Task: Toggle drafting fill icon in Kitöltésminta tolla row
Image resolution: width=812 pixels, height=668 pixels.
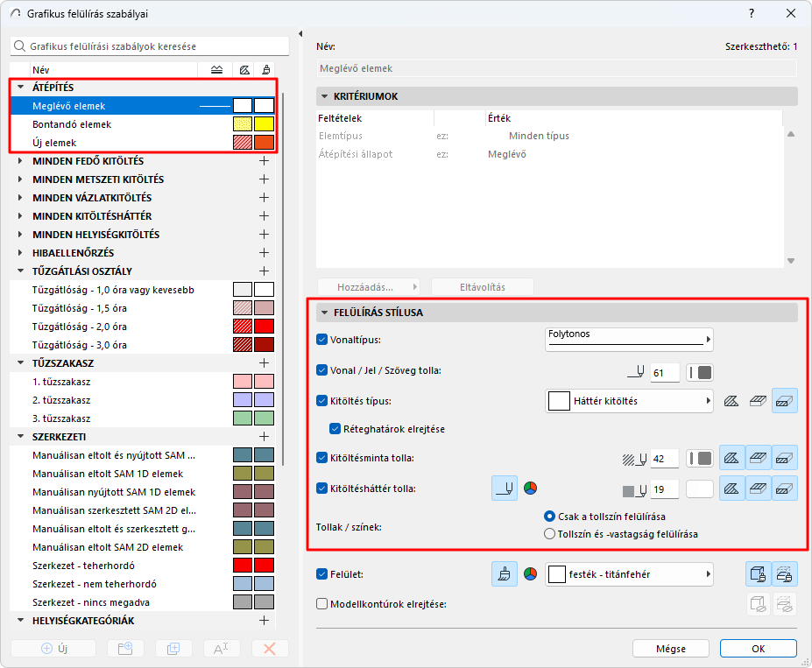Action: [731, 458]
